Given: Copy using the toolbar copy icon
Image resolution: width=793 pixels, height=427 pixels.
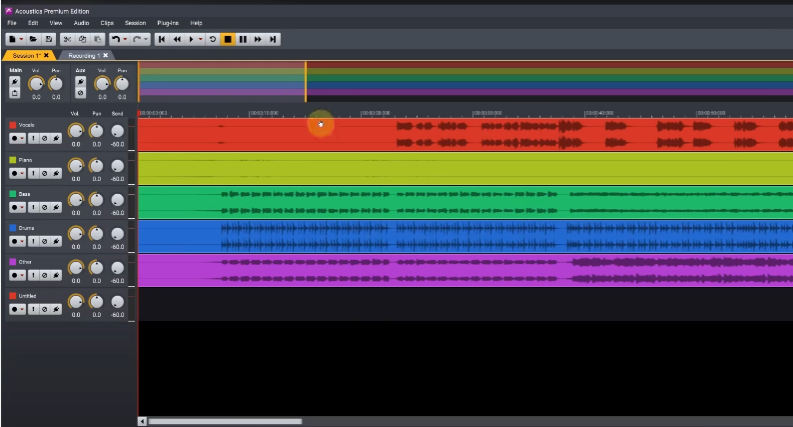Looking at the screenshot, I should pos(82,39).
